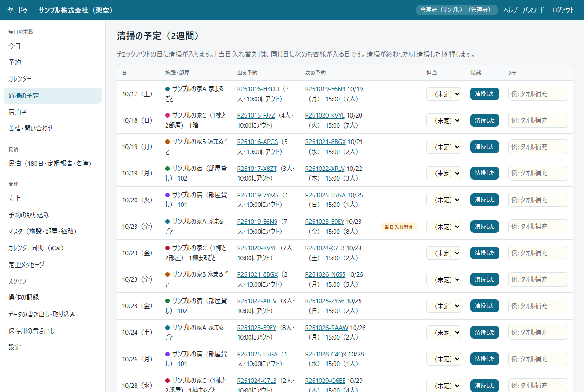Expand 担当 dropdown for 10/20 (火) row
The image size is (584, 392).
(x=443, y=200)
